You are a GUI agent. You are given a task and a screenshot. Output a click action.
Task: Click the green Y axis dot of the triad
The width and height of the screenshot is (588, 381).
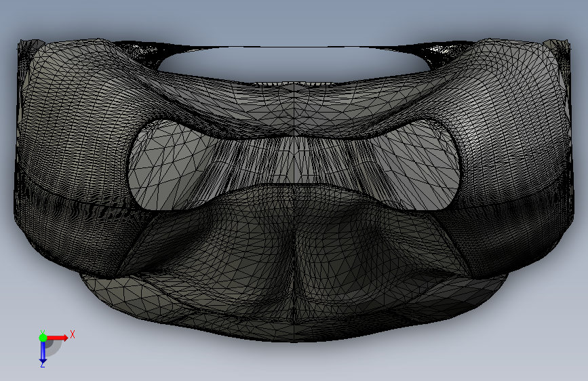(43, 338)
